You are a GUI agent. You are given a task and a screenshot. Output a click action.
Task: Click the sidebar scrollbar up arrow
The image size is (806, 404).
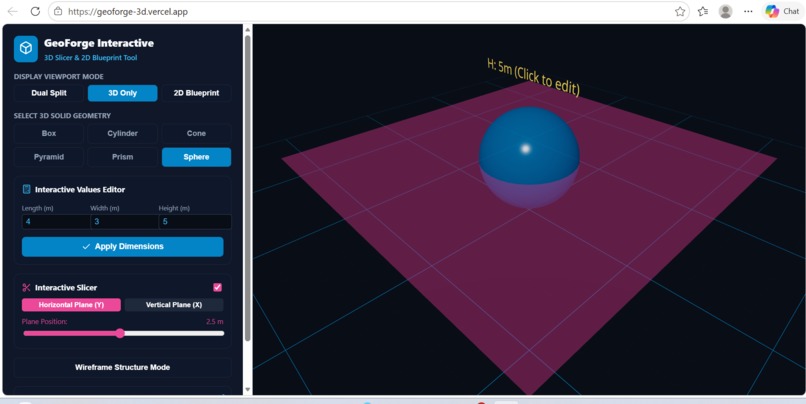[247, 29]
